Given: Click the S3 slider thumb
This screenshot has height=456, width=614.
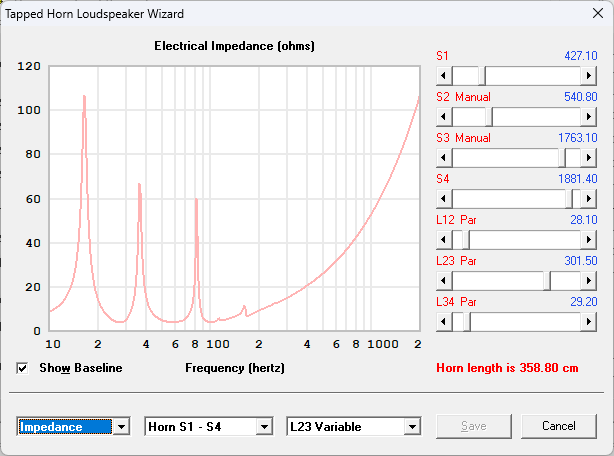Looking at the screenshot, I should 562,158.
